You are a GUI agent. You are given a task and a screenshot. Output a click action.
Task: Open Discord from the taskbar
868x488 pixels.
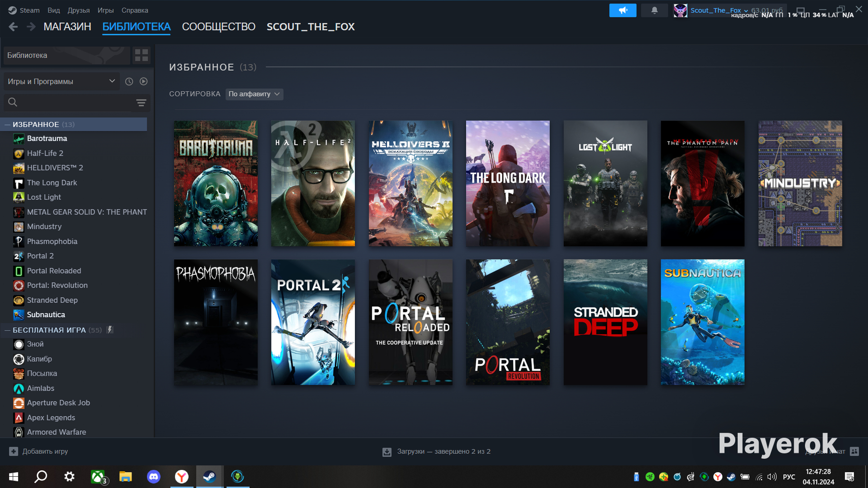click(153, 477)
